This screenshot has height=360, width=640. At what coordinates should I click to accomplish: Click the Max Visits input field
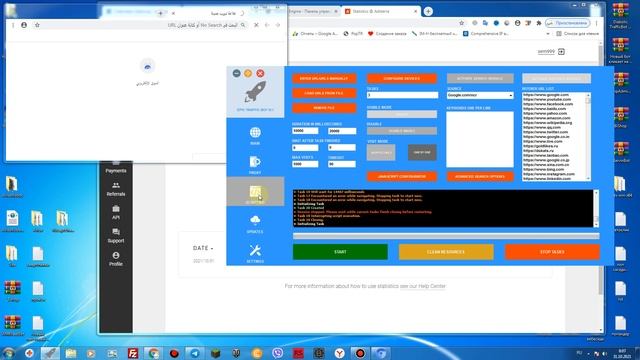305,164
